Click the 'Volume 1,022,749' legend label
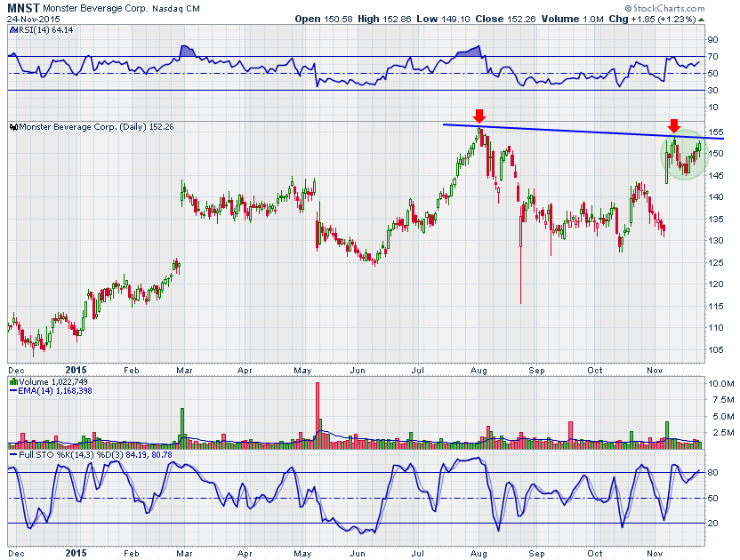The height and width of the screenshot is (560, 740). tap(53, 381)
